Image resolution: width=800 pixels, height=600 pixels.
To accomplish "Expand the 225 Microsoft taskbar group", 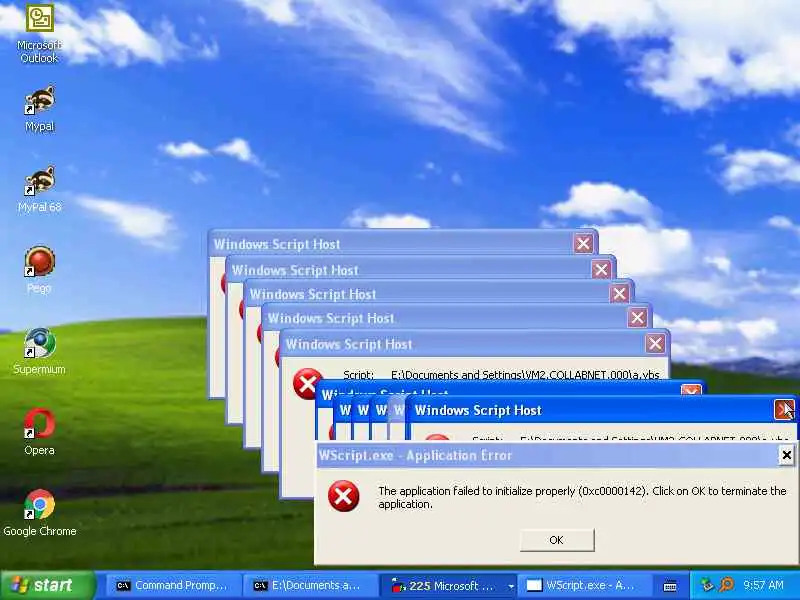I will point(511,586).
